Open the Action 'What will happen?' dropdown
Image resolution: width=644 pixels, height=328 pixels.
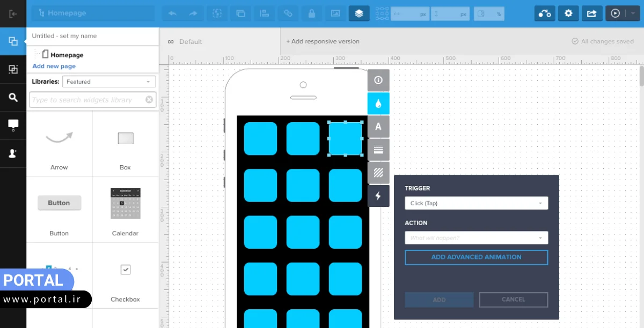(476, 238)
